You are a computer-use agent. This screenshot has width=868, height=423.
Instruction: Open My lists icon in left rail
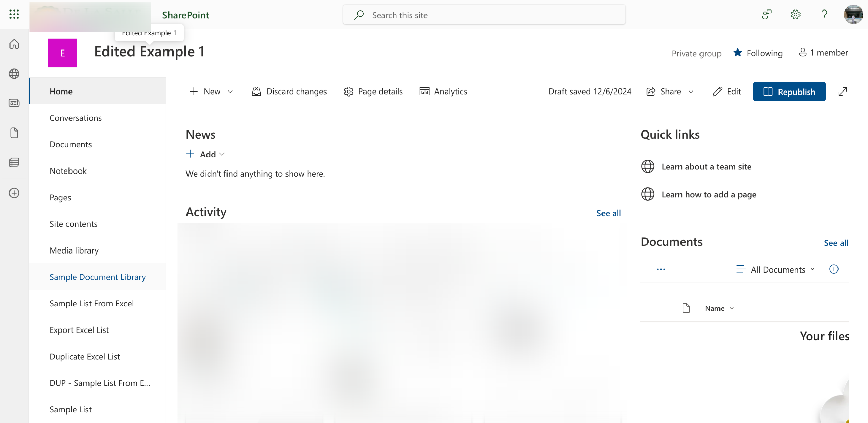click(x=14, y=163)
